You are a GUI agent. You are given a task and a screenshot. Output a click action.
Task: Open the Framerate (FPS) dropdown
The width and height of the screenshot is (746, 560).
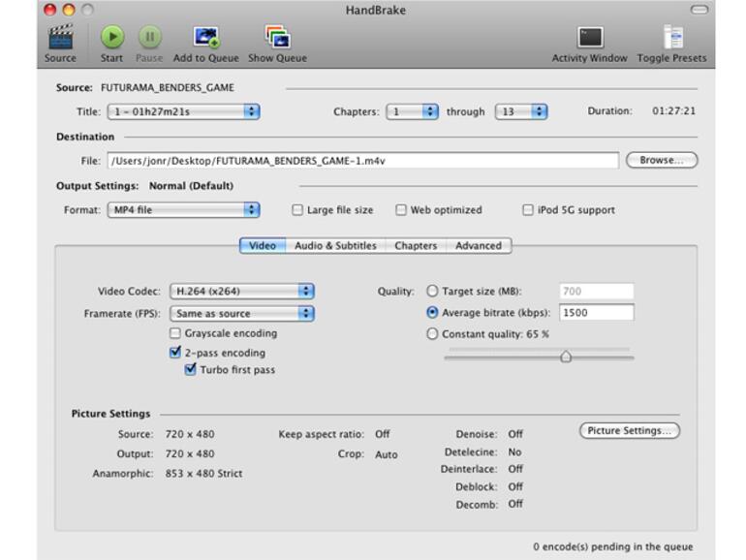coord(242,314)
